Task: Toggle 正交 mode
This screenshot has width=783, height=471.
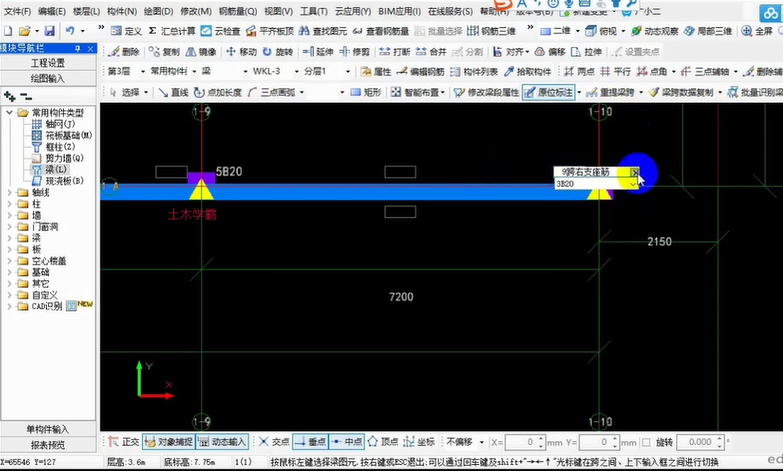Action: pyautogui.click(x=123, y=442)
